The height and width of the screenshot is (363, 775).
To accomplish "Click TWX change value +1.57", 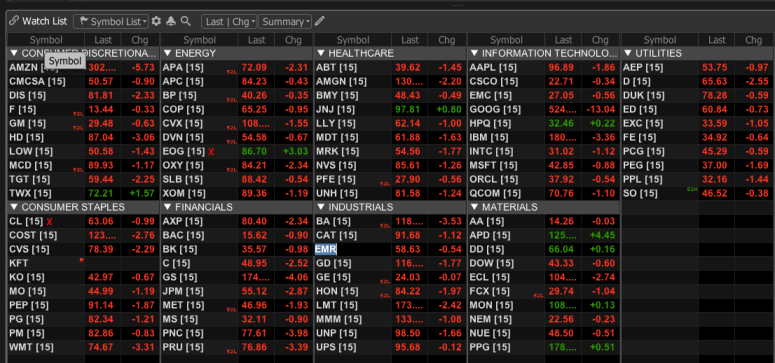I will point(141,193).
